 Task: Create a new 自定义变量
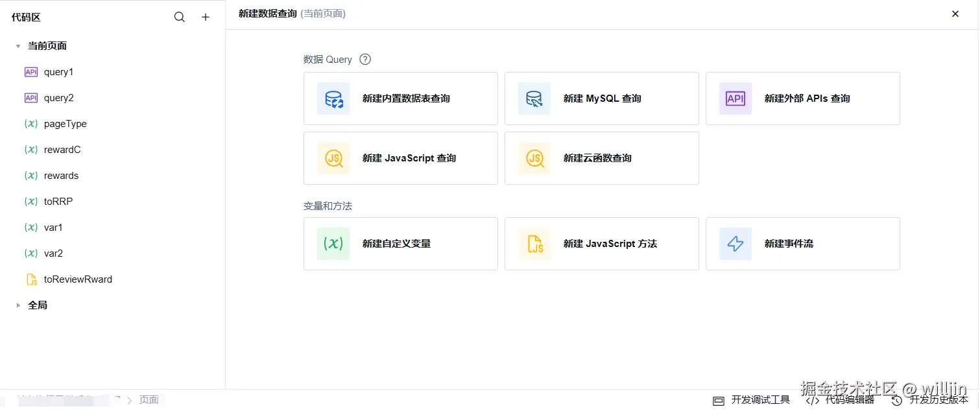point(401,244)
